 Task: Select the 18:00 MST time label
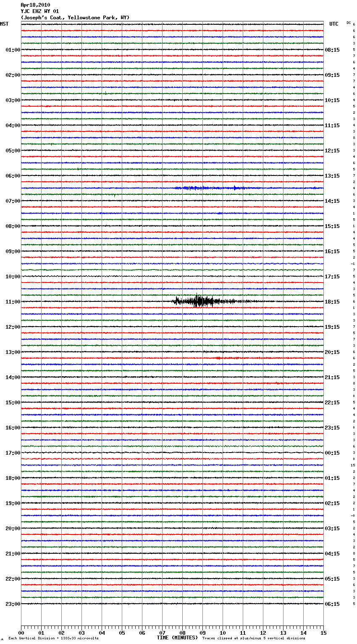tap(13, 478)
